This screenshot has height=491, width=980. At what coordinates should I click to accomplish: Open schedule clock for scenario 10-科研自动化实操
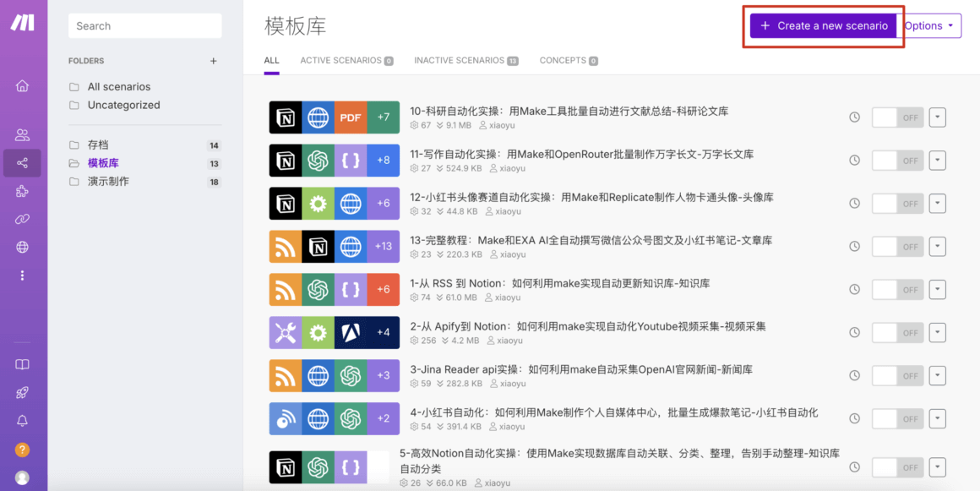pyautogui.click(x=854, y=117)
